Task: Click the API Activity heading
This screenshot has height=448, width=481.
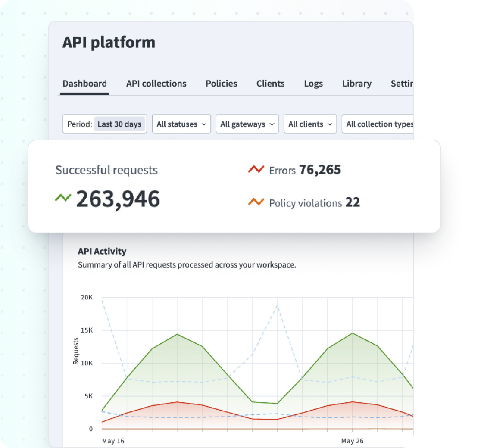Action: 102,251
